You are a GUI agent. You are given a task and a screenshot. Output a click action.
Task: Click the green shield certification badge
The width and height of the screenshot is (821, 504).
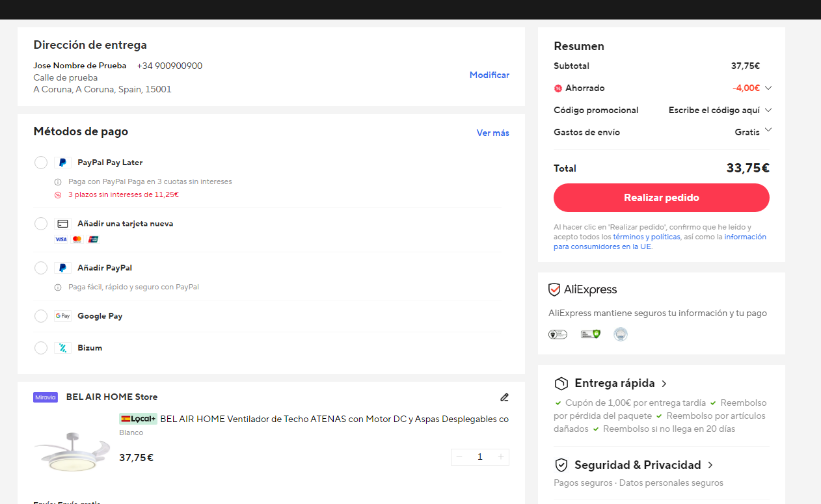pyautogui.click(x=590, y=334)
